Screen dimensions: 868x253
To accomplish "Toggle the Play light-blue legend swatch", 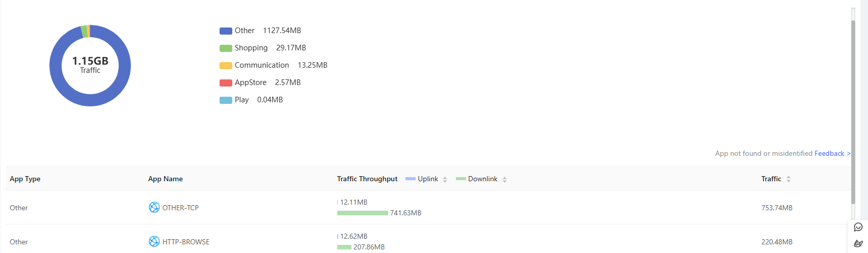I will (x=226, y=100).
